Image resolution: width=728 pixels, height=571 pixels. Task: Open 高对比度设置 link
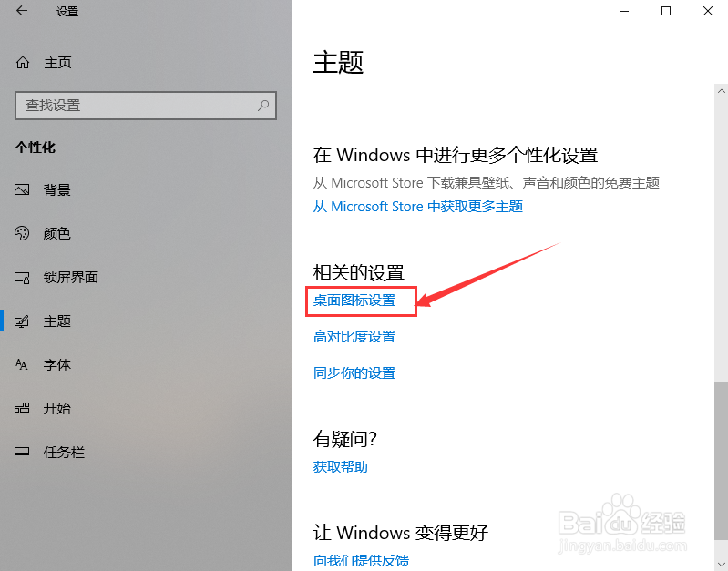pos(354,337)
